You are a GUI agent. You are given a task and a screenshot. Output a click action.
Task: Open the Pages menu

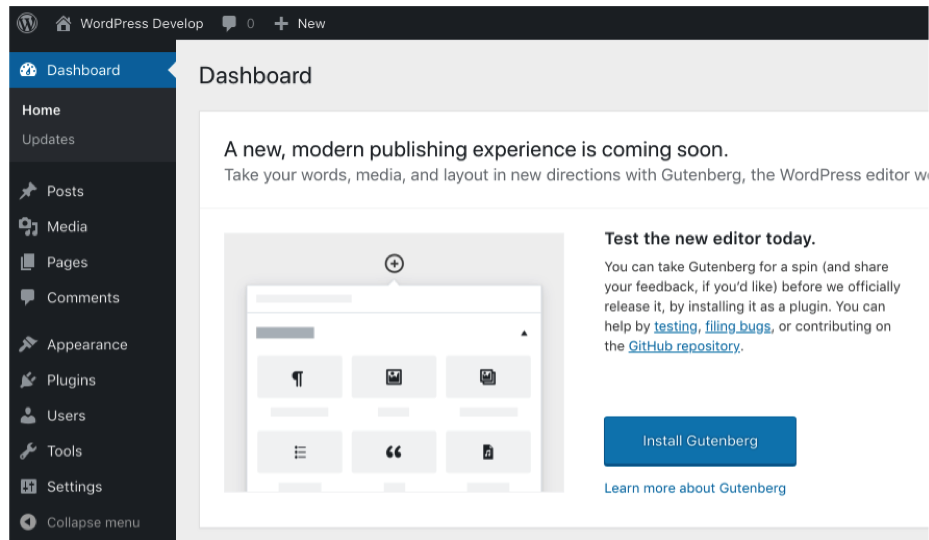pos(67,262)
